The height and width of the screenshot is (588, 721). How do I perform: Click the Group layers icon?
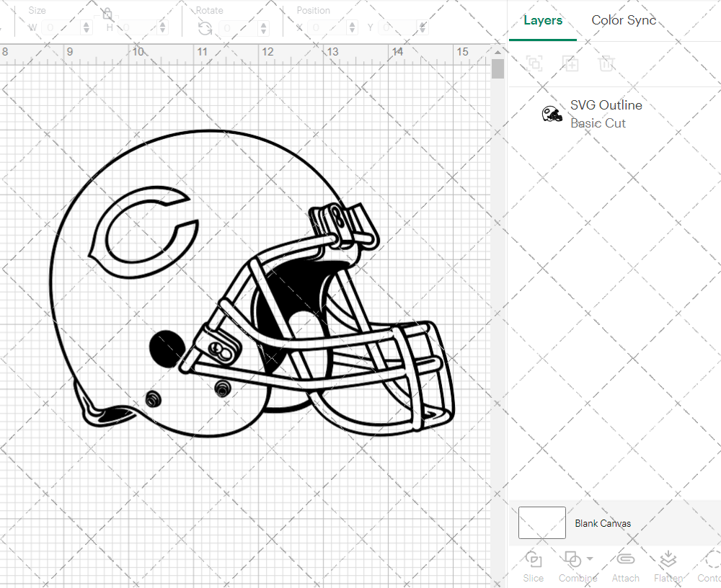pyautogui.click(x=534, y=63)
